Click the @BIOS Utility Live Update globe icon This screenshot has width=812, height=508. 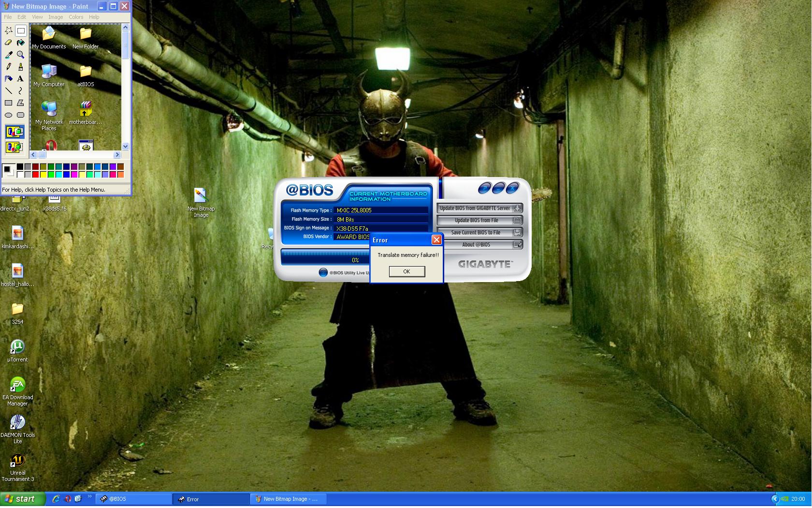point(323,272)
